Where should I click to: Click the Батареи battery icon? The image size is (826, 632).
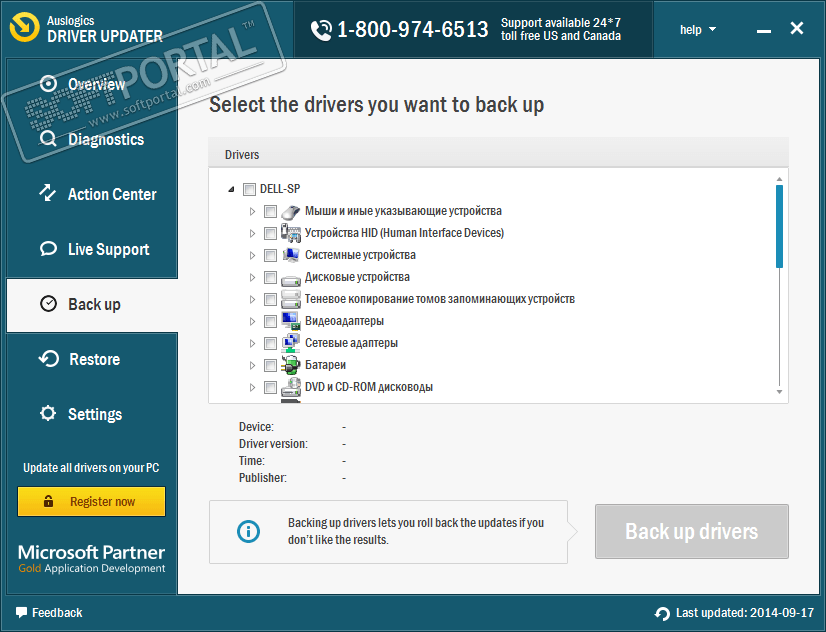pyautogui.click(x=291, y=365)
